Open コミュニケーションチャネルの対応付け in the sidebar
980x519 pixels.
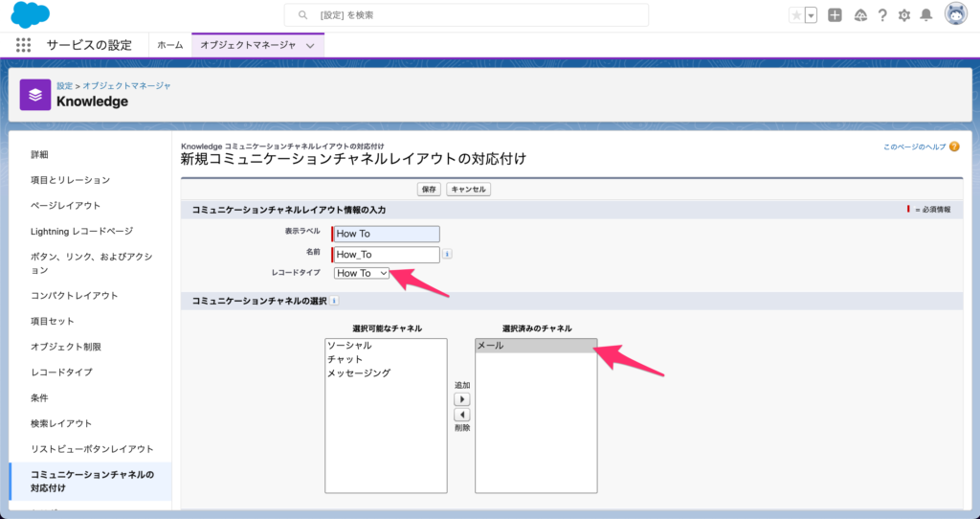click(91, 482)
